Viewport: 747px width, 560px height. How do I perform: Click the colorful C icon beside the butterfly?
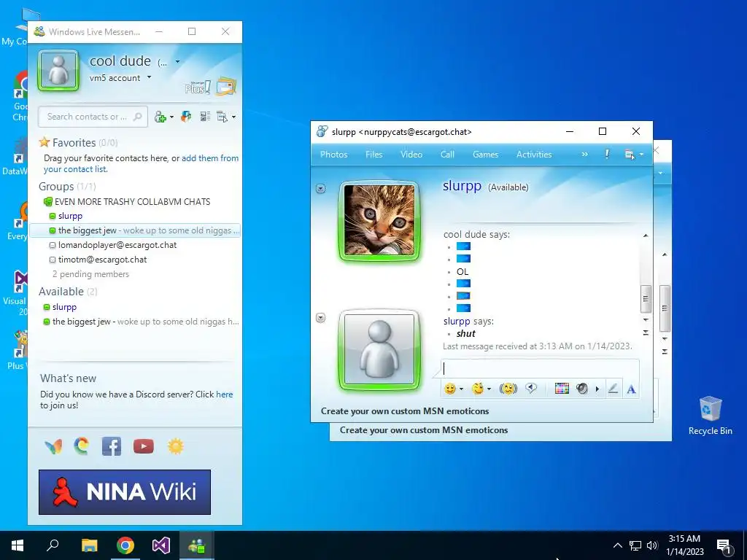pos(82,446)
